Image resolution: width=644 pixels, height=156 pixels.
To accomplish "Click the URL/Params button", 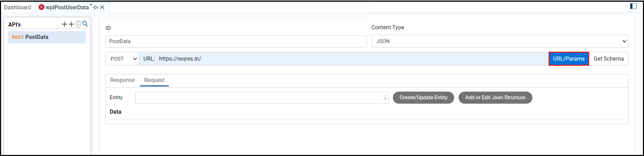I will (569, 59).
